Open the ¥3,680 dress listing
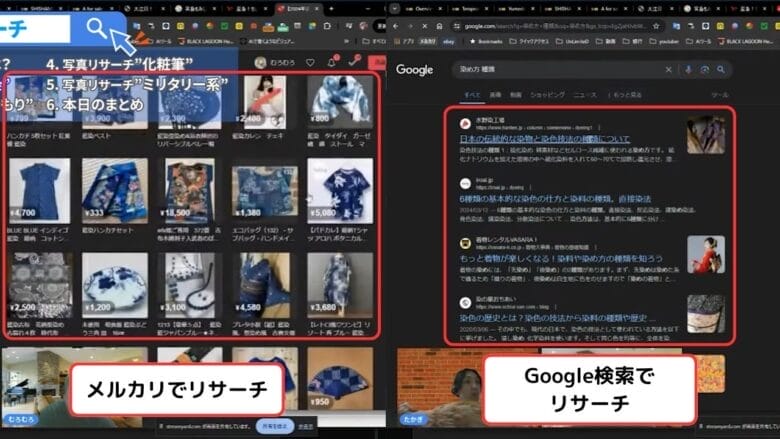Viewport: 780px width, 439px height. click(x=340, y=285)
